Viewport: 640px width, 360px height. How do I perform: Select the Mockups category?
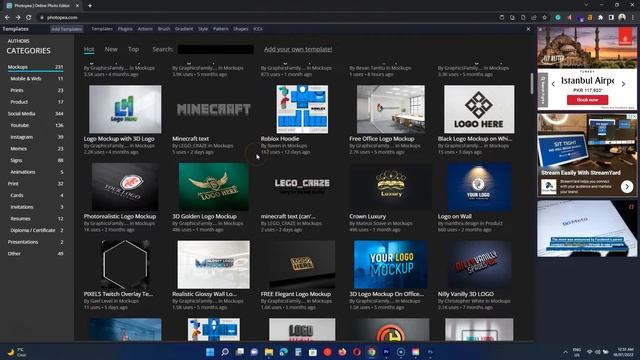[x=36, y=67]
